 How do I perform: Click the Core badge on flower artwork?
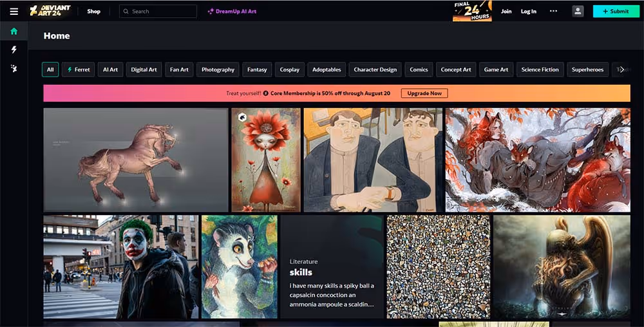click(242, 117)
